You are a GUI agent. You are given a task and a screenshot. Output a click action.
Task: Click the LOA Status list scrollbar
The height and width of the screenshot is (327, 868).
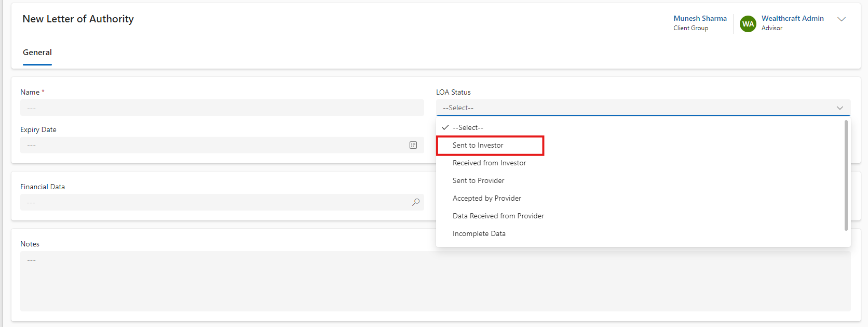coord(846,175)
